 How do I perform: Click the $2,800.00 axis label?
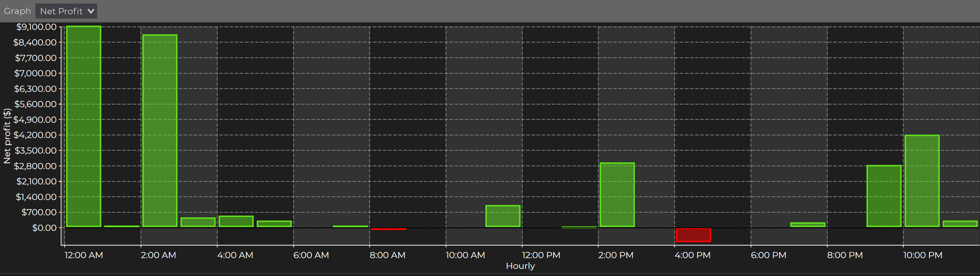(x=35, y=166)
